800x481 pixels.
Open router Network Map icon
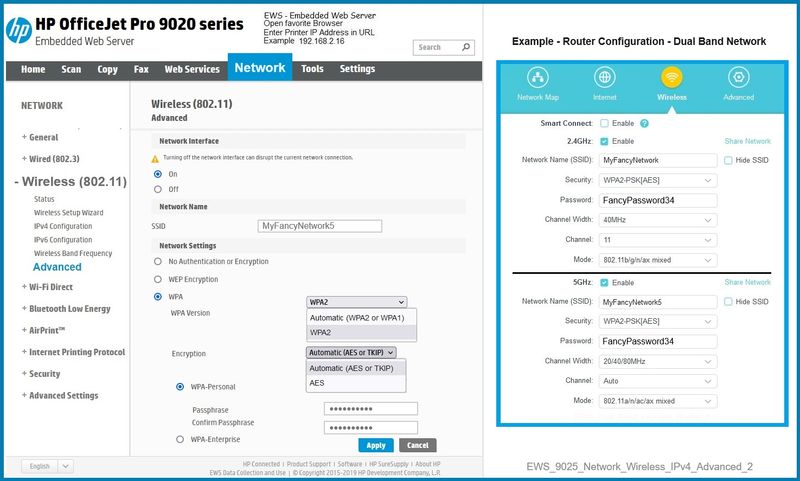point(538,77)
